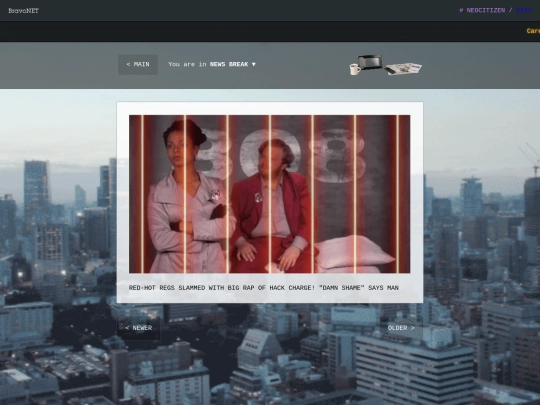Click the newspaper stack icon

point(403,69)
